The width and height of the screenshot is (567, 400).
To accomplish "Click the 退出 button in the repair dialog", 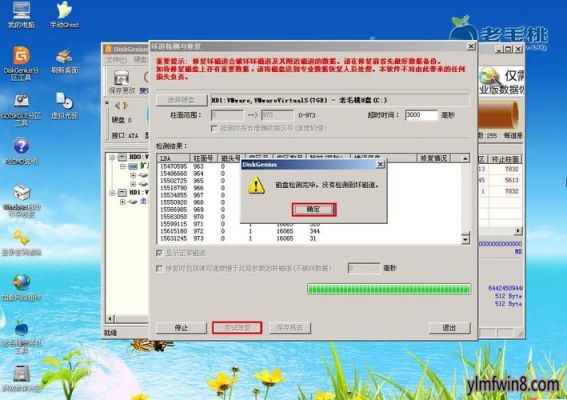I will click(x=449, y=328).
